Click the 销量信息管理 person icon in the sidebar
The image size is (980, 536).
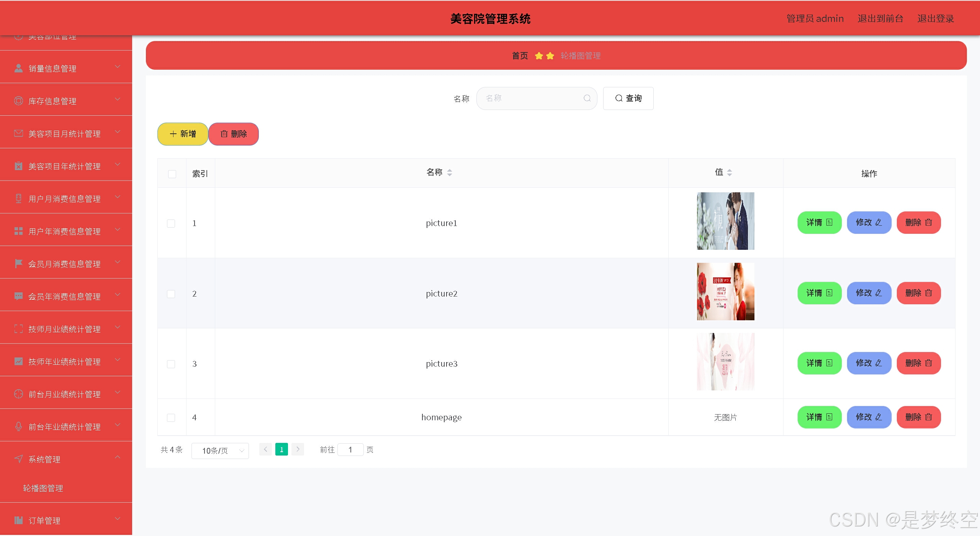(x=18, y=68)
